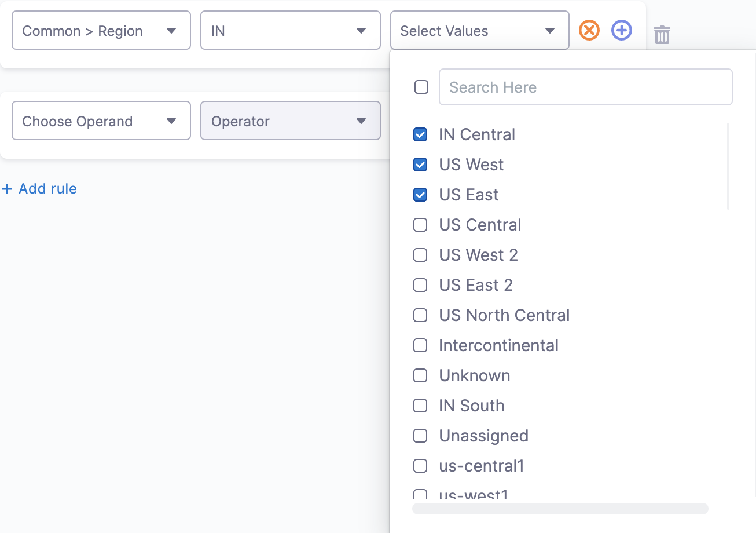Delete the rule with the trash icon

pos(662,35)
